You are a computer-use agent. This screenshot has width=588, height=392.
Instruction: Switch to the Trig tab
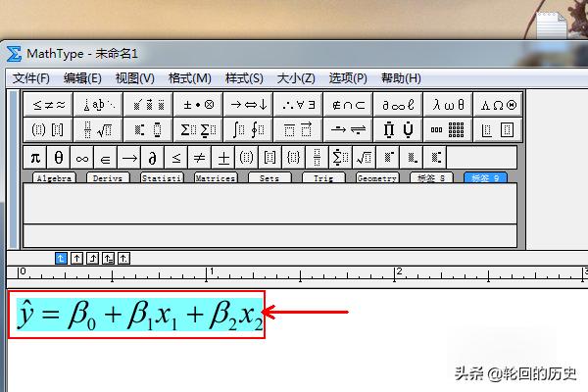pyautogui.click(x=322, y=178)
